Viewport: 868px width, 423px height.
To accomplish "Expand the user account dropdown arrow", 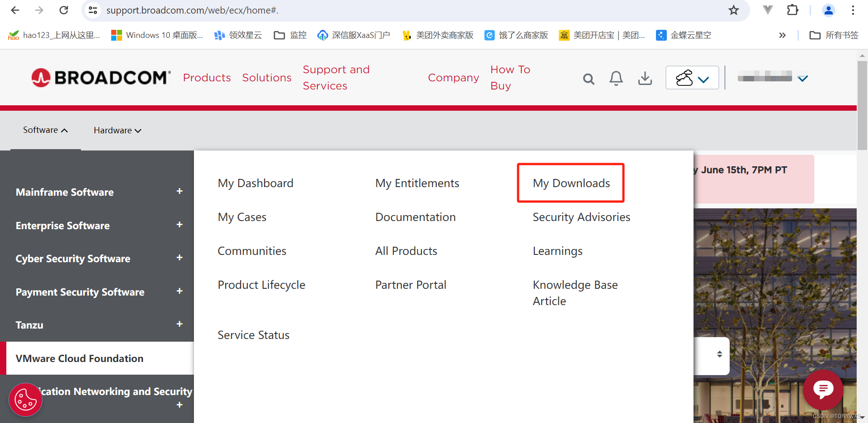I will (803, 79).
